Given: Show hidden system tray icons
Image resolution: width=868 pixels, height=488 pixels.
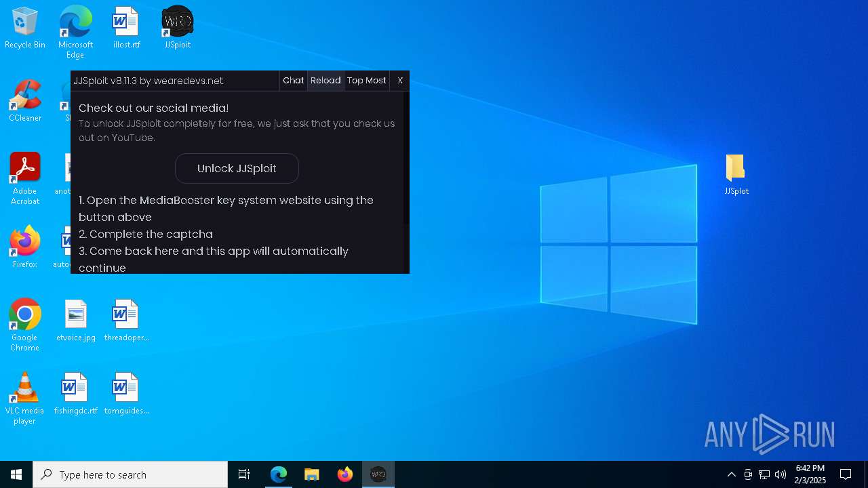Looking at the screenshot, I should 731,474.
